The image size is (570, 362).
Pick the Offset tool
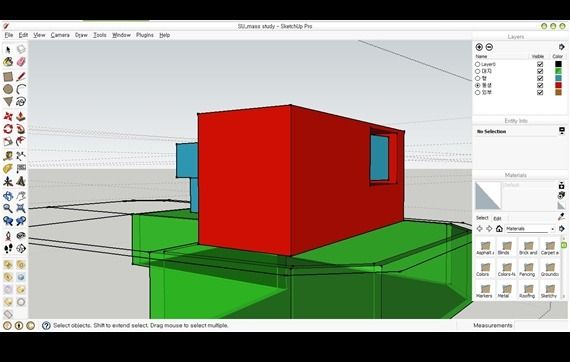point(21,141)
